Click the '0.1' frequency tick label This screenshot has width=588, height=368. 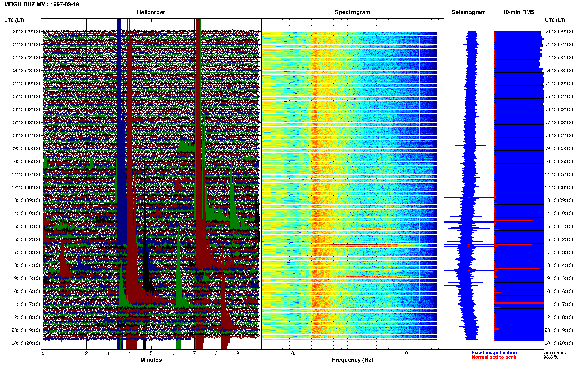coord(295,353)
